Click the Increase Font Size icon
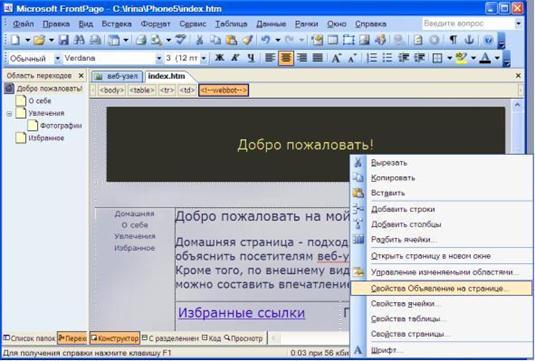 (336, 58)
